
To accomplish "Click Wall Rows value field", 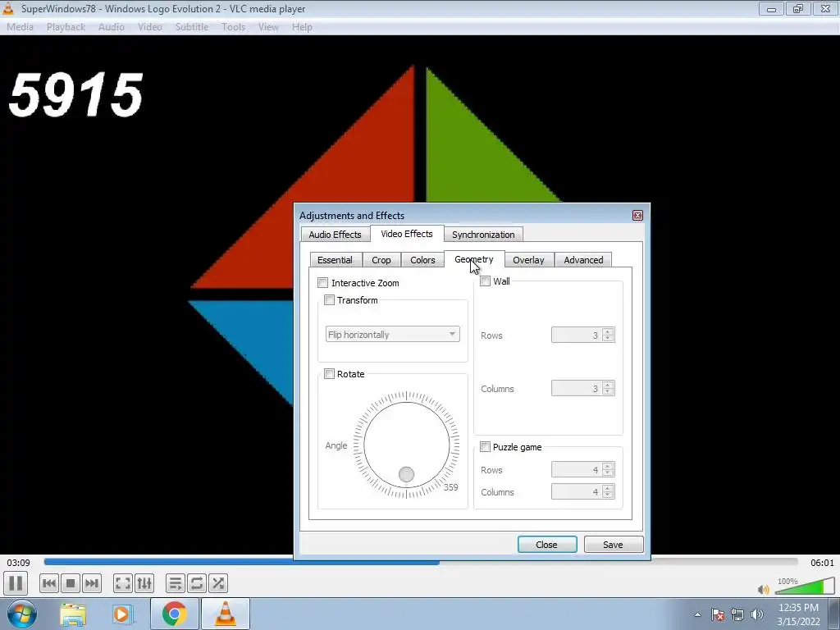I will (x=577, y=336).
